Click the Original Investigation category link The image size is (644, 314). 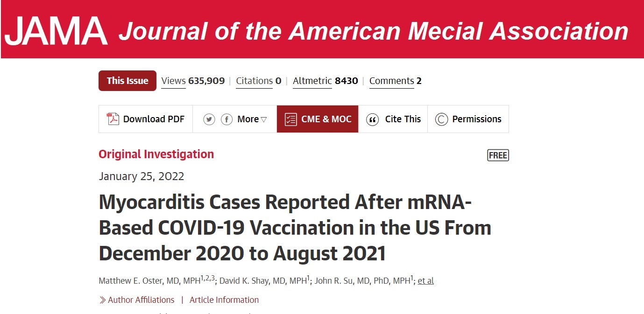point(156,154)
